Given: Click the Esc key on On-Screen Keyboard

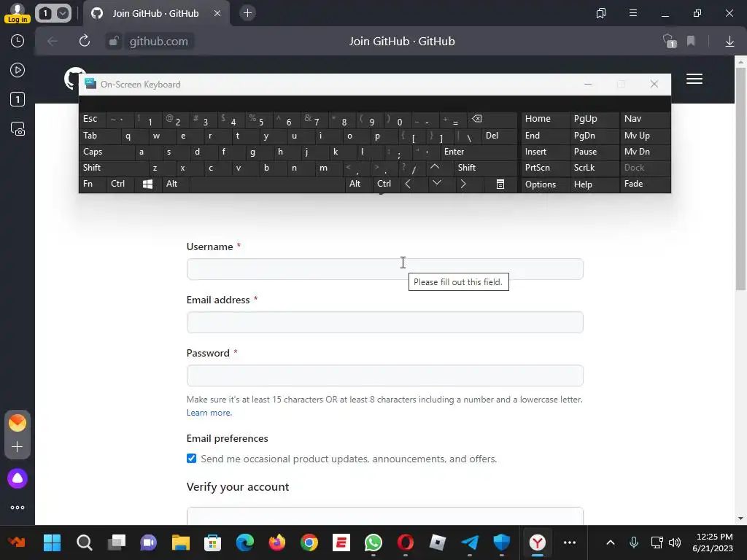Looking at the screenshot, I should pos(93,119).
